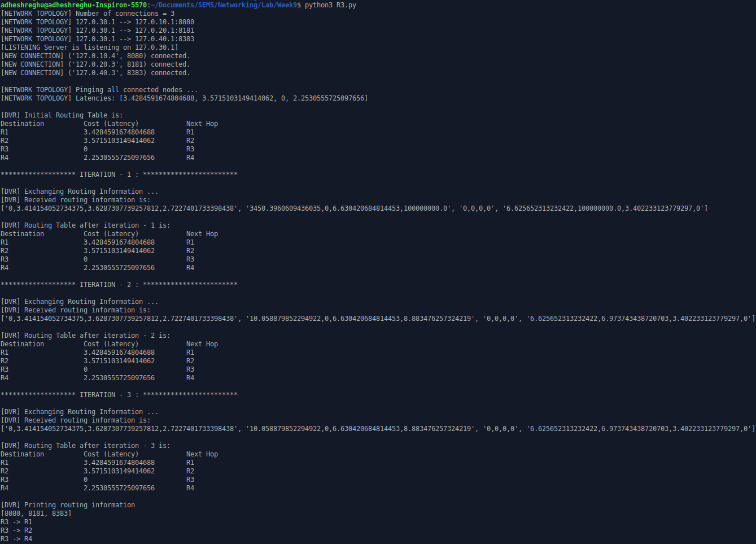
Task: Click the new connection line for ('127.0.10.4', 8080)
Action: [95, 56]
